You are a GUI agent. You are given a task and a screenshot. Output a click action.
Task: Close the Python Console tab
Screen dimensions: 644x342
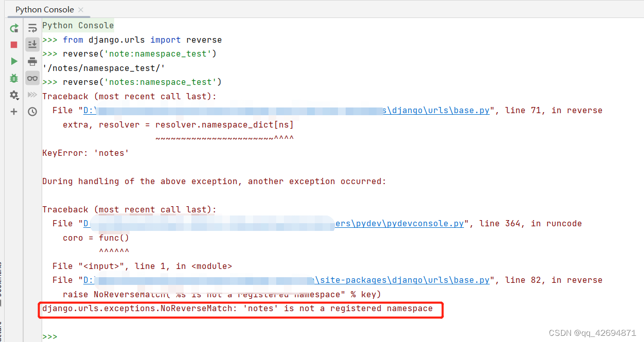80,9
